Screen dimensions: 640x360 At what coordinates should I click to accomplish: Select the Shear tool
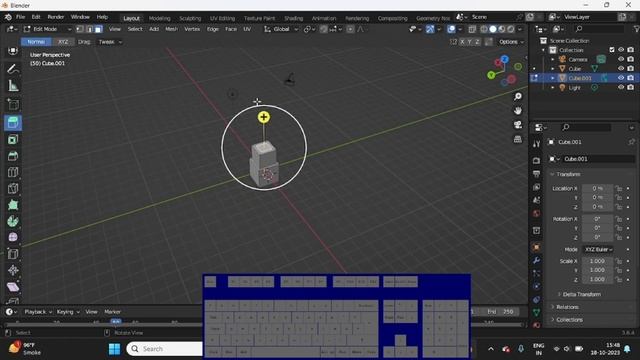pos(13,287)
